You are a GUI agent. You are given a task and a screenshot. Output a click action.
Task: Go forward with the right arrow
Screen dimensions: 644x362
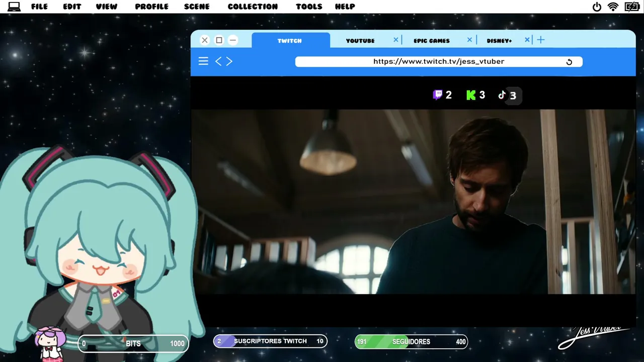point(229,61)
